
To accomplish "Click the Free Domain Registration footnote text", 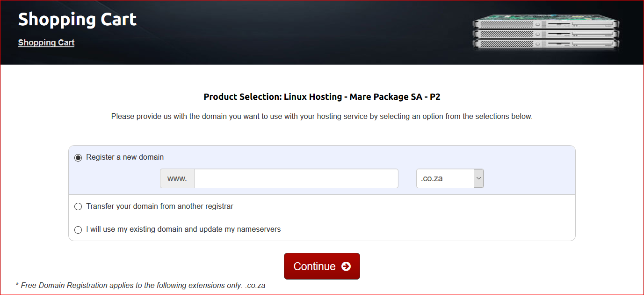I will pyautogui.click(x=140, y=285).
